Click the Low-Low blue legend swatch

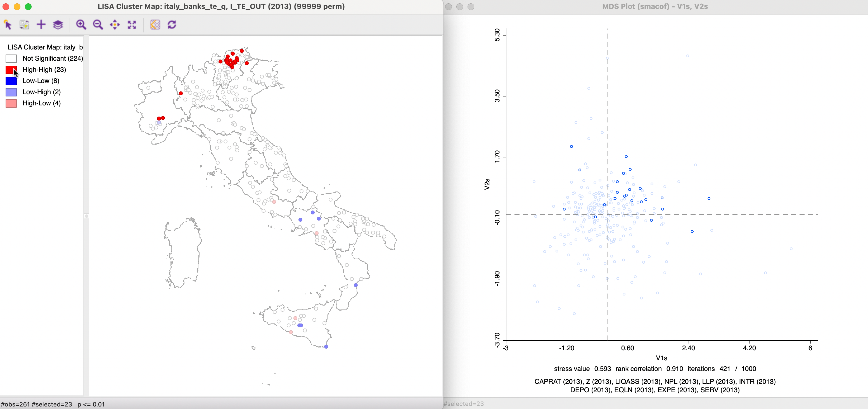[x=11, y=81]
